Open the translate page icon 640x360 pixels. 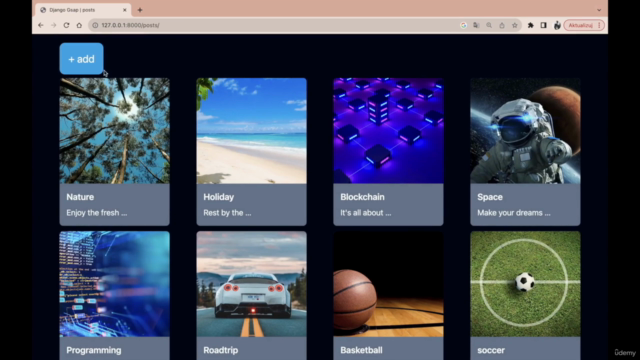tap(476, 25)
